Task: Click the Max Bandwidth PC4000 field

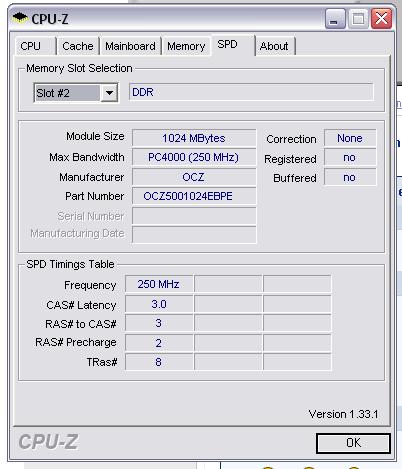Action: [194, 157]
